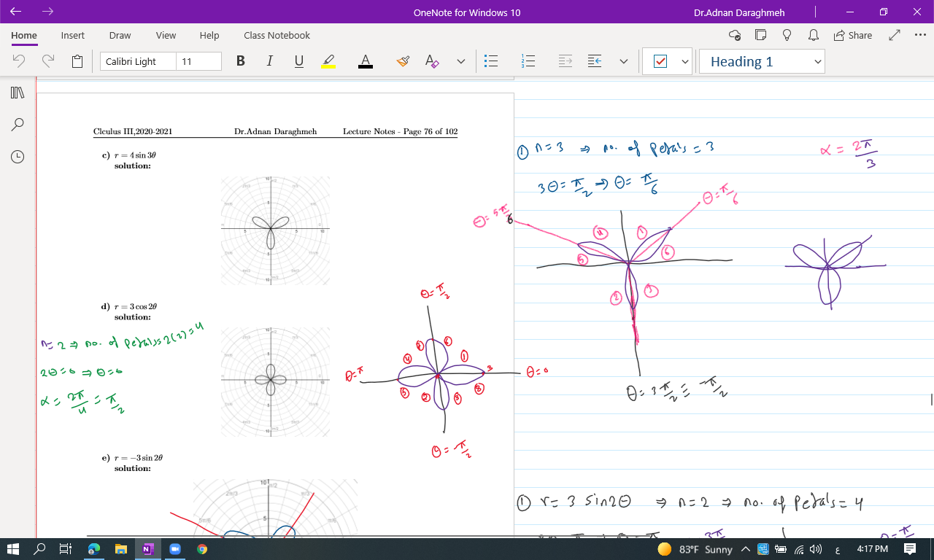
Task: Click the Redo arrow icon
Action: 48,61
